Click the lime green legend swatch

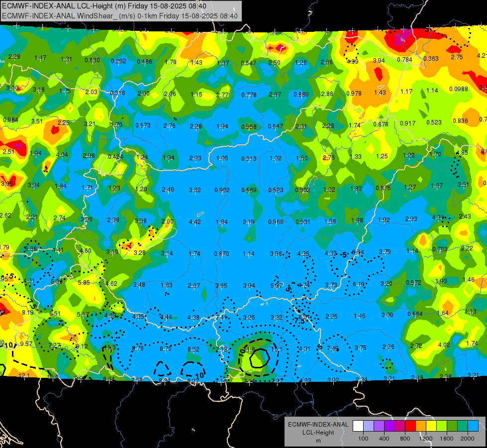click(x=442, y=426)
